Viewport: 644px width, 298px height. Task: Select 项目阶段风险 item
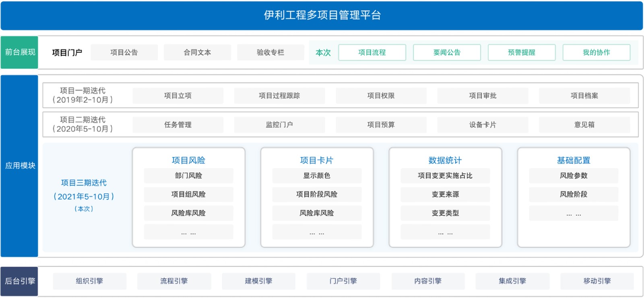coord(317,195)
